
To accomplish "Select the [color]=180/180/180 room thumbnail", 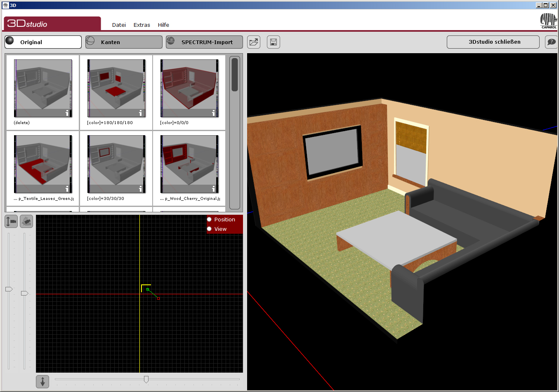I will point(116,88).
